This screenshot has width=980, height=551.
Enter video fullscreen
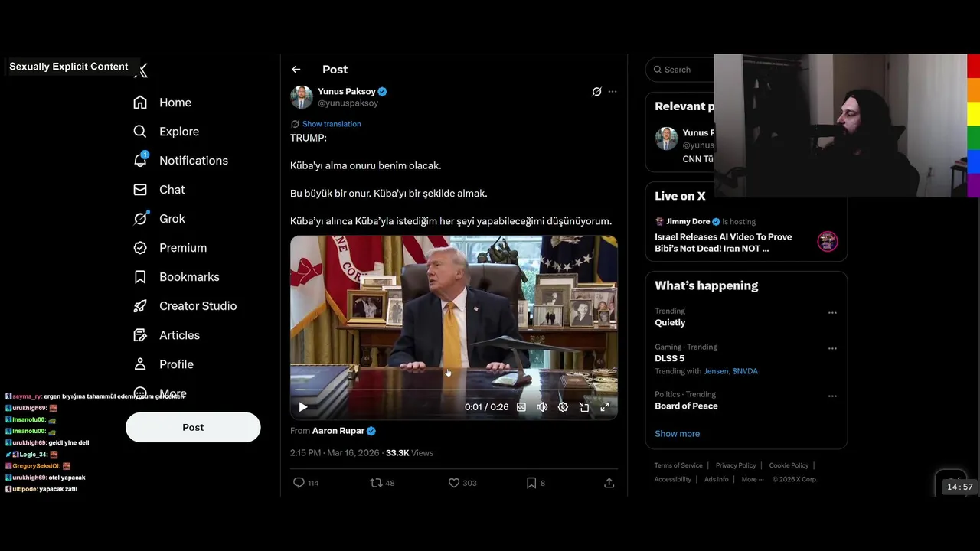(605, 407)
